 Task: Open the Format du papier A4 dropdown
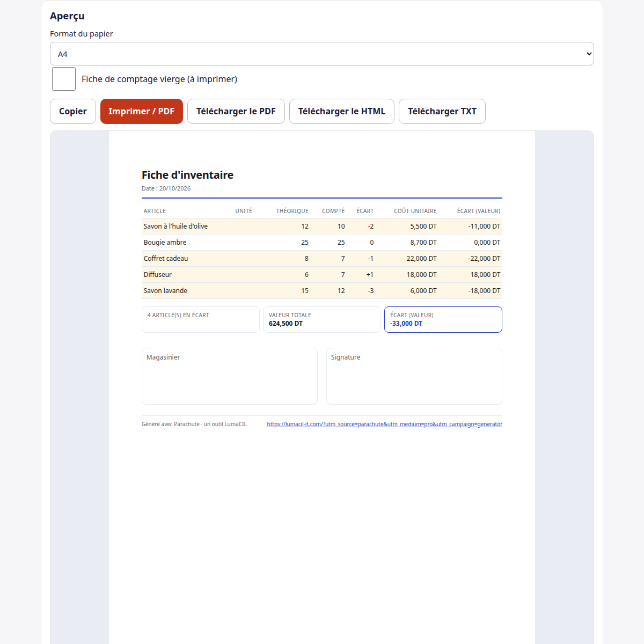pos(322,54)
